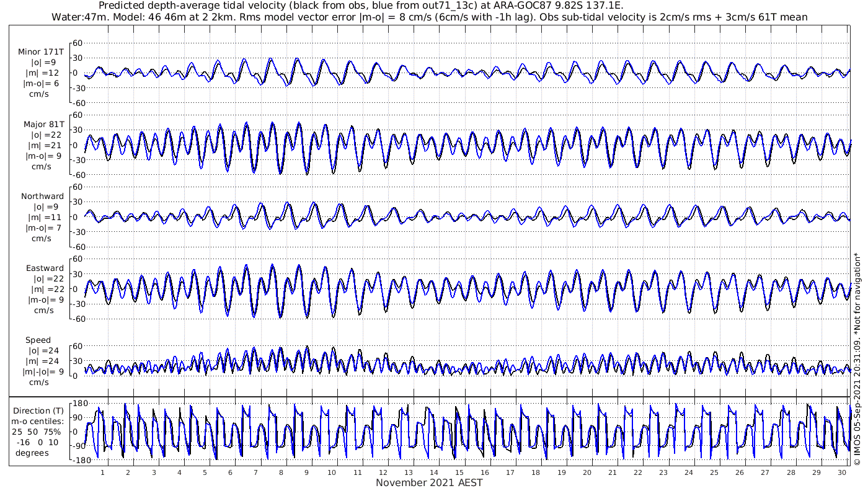This screenshot has height=496, width=868.
Task: Select the 'Major 81T' panel label
Action: [x=43, y=124]
